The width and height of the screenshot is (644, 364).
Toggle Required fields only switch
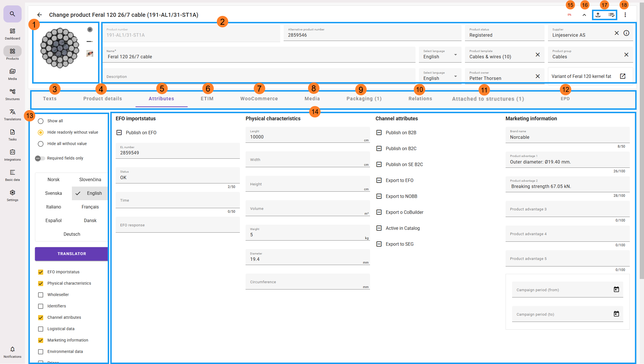40,158
